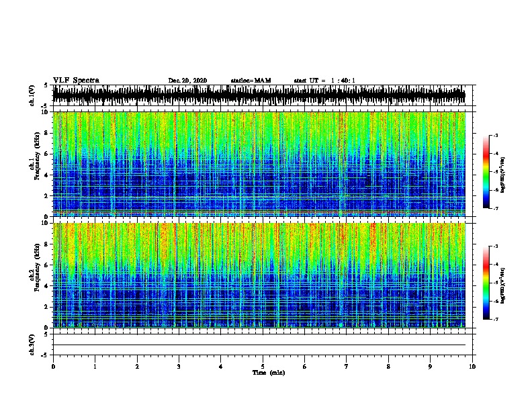Click the ch.1 PSD color scale bar
This screenshot has height=411, width=532.
(x=486, y=172)
